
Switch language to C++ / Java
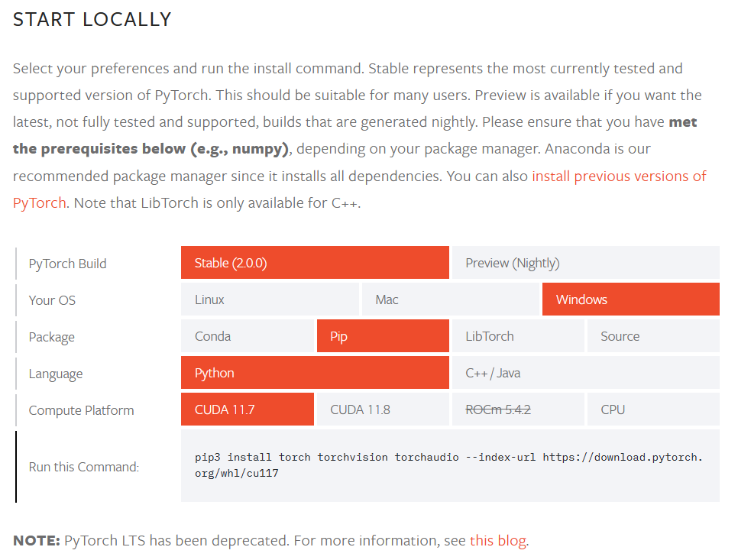584,373
